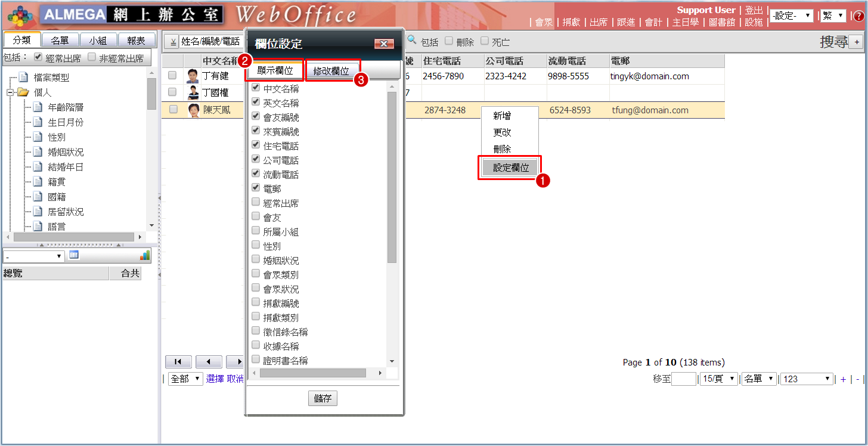The image size is (868, 446).
Task: Click the 個人 folder icon in tree
Action: tap(23, 92)
